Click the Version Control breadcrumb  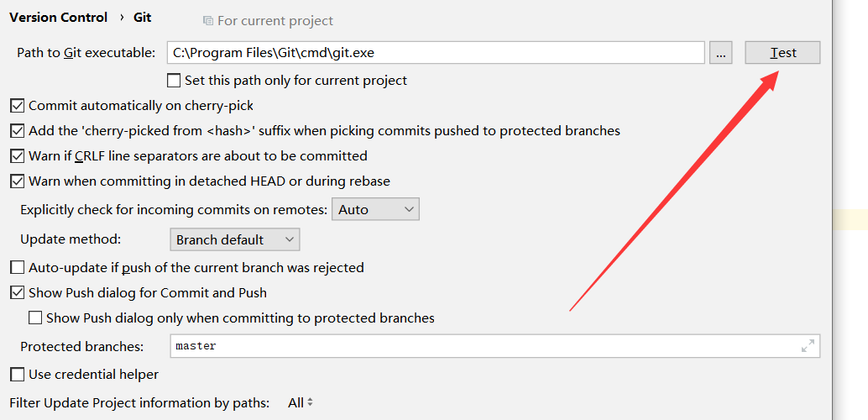tap(59, 17)
